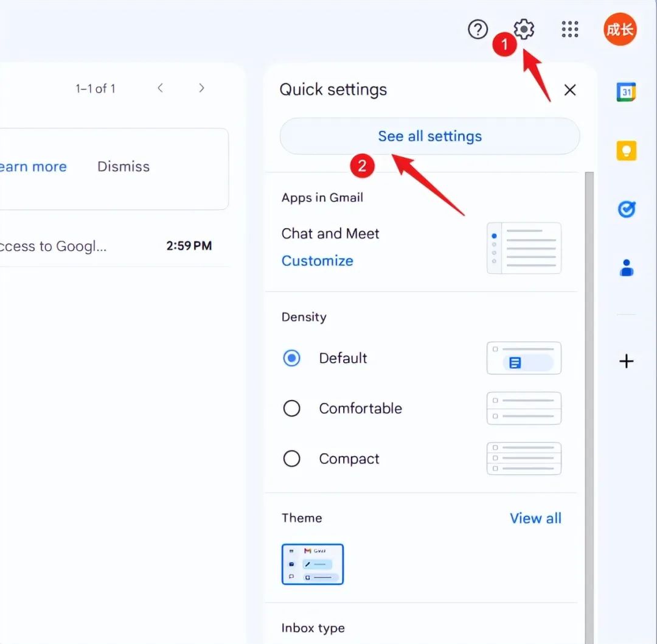Click the Default density preview image
The image size is (657, 644).
(x=524, y=358)
